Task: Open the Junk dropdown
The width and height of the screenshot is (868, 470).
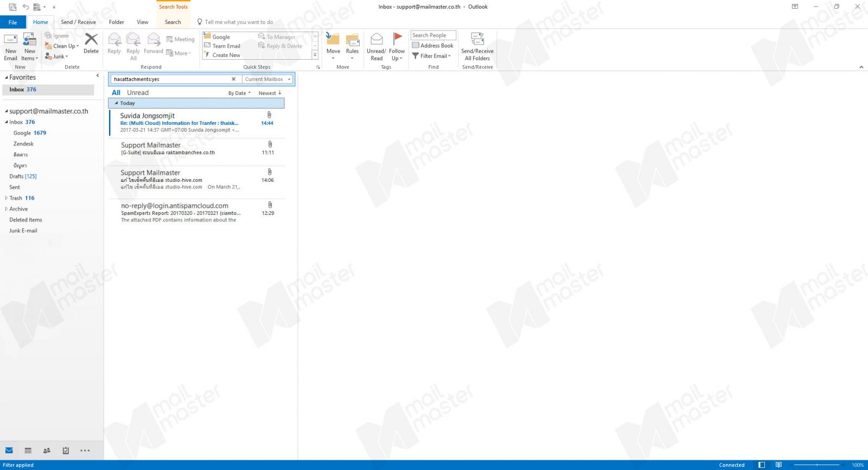Action: (56, 56)
